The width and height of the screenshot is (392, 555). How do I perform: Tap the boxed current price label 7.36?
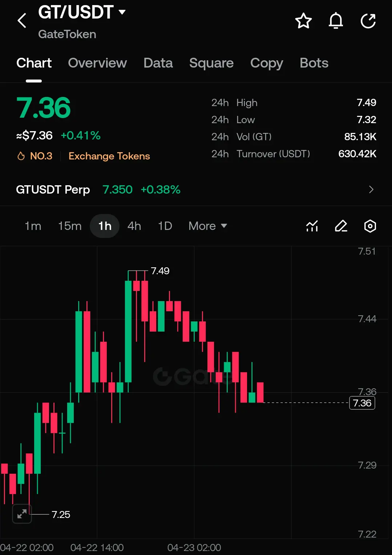(362, 403)
